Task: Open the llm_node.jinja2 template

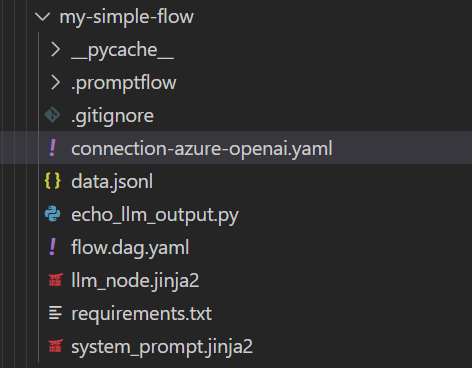Action: tap(135, 281)
